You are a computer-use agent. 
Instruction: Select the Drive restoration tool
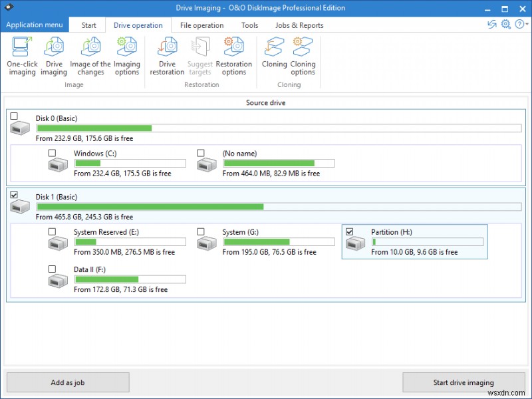[x=167, y=57]
